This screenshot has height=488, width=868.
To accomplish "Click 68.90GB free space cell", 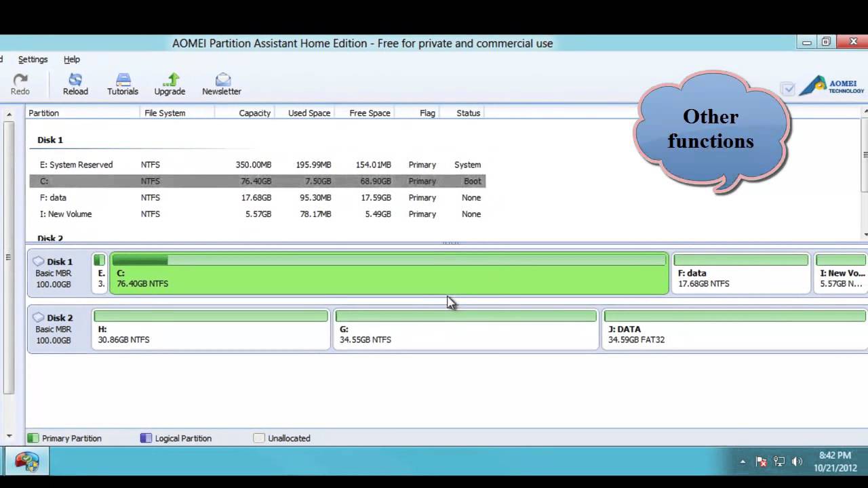I will [374, 181].
